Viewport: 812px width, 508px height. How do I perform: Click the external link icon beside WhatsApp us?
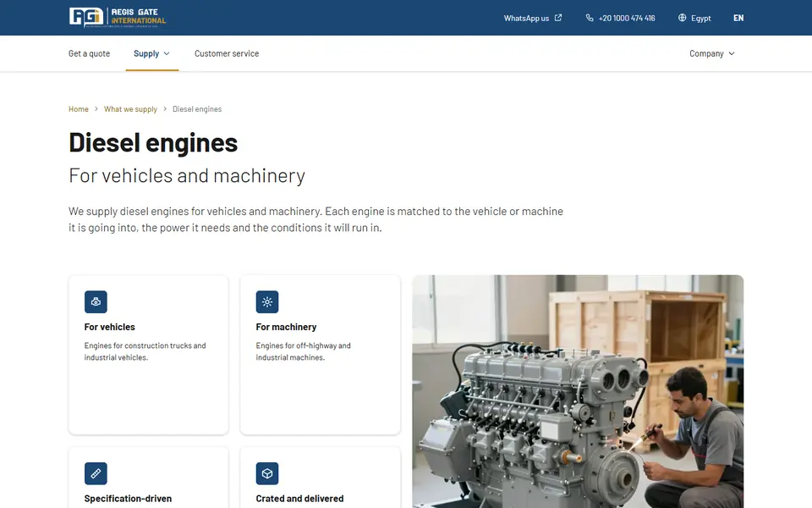(x=558, y=18)
